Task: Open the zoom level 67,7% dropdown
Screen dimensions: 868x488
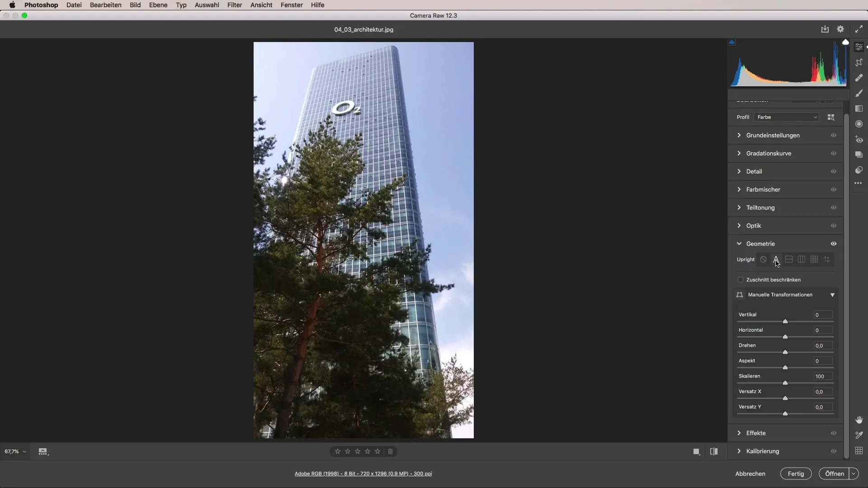Action: click(x=15, y=451)
